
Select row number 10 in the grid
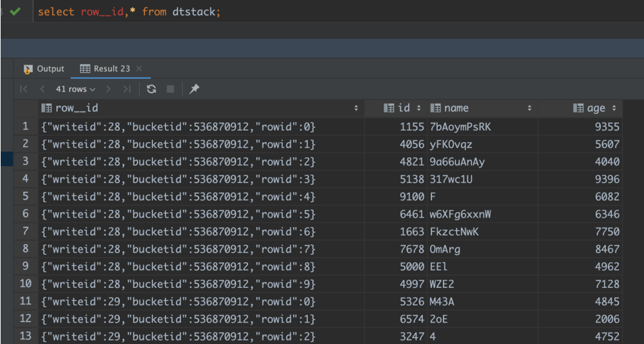click(x=26, y=283)
